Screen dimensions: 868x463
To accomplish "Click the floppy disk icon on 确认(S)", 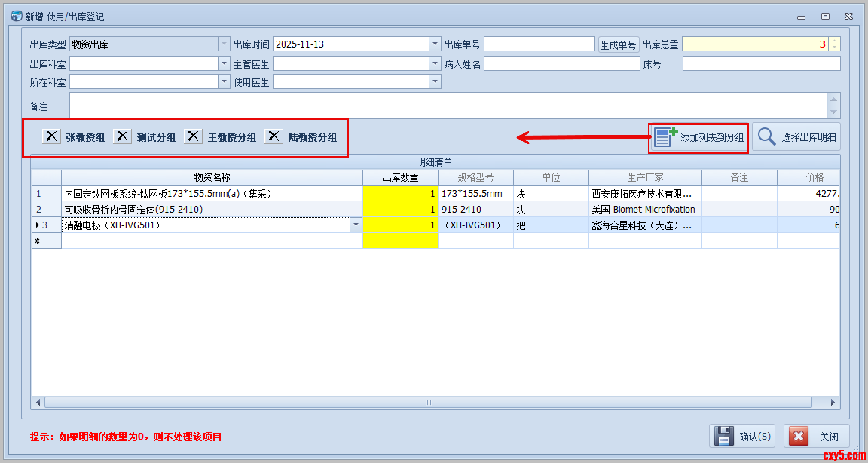I will [x=724, y=436].
